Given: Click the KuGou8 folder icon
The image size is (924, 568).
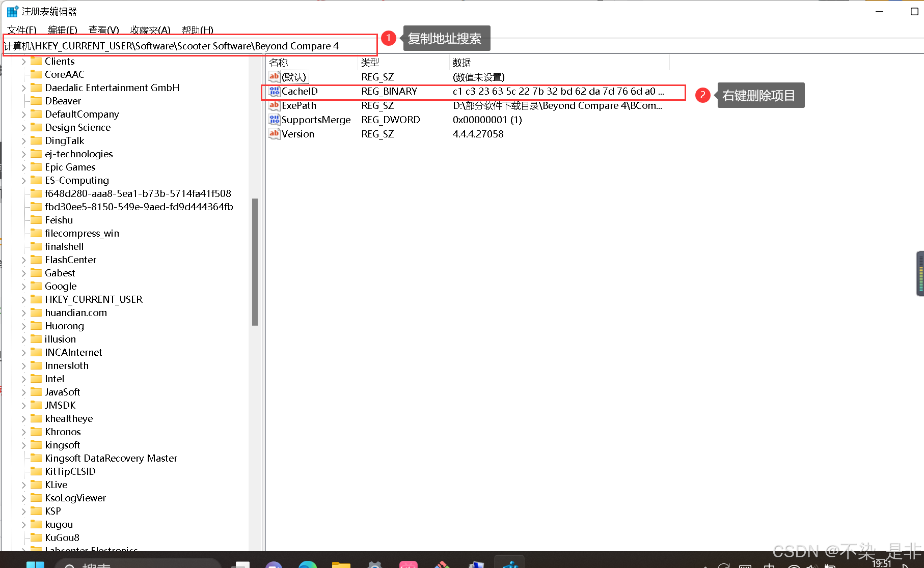Looking at the screenshot, I should click(36, 537).
